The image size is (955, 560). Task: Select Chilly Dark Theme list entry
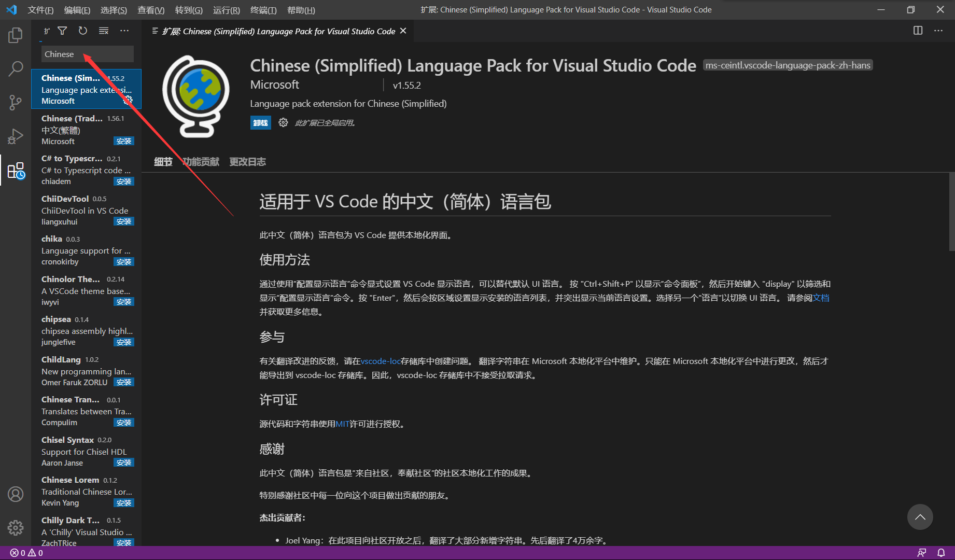86,530
